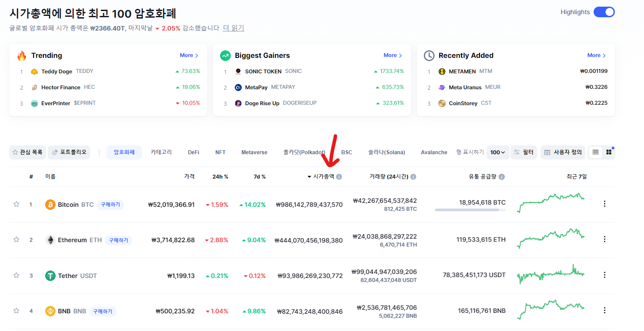The image size is (644, 331).
Task: Star Tether to add to watchlist
Action: tap(16, 275)
